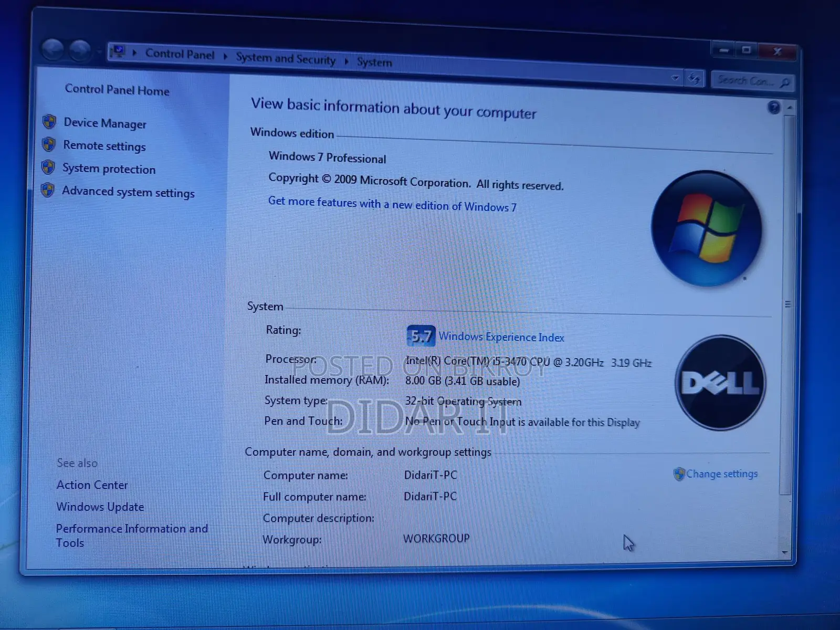Image resolution: width=840 pixels, height=630 pixels.
Task: Open Control Panel Home
Action: (x=117, y=90)
